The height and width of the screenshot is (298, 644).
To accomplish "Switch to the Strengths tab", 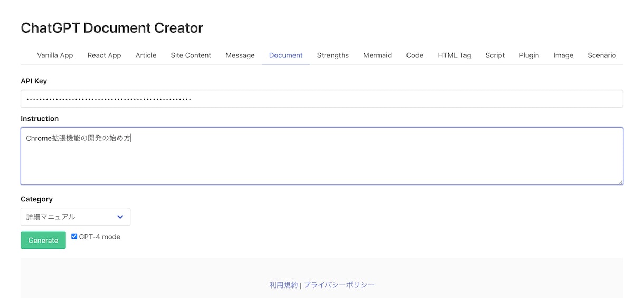I will coord(333,55).
